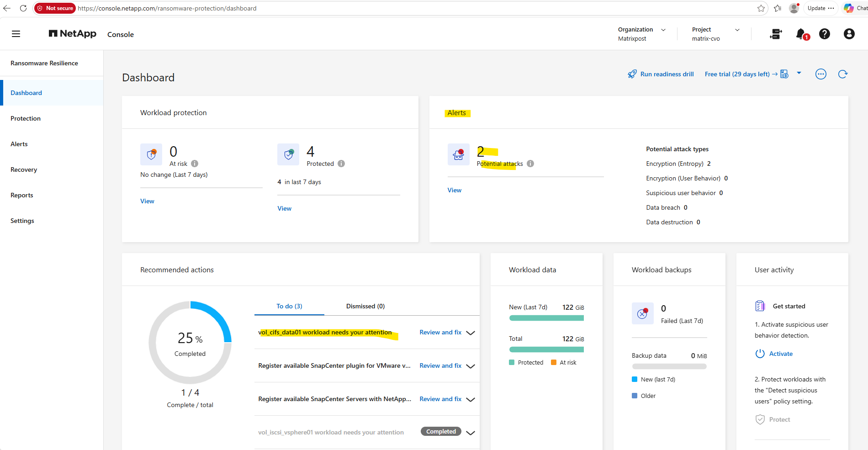Screen dimensions: 868x450
Task: Click the At risk shield icon
Action: pos(151,154)
